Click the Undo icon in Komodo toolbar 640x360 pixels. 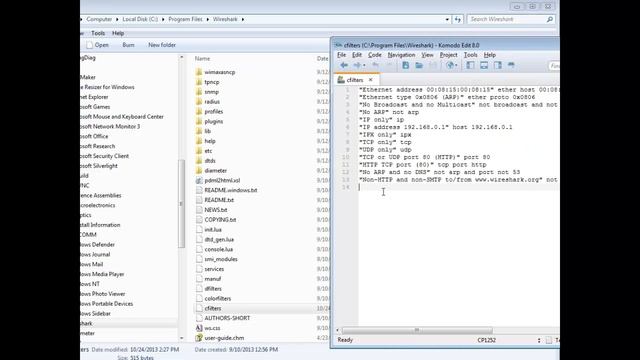click(x=376, y=65)
